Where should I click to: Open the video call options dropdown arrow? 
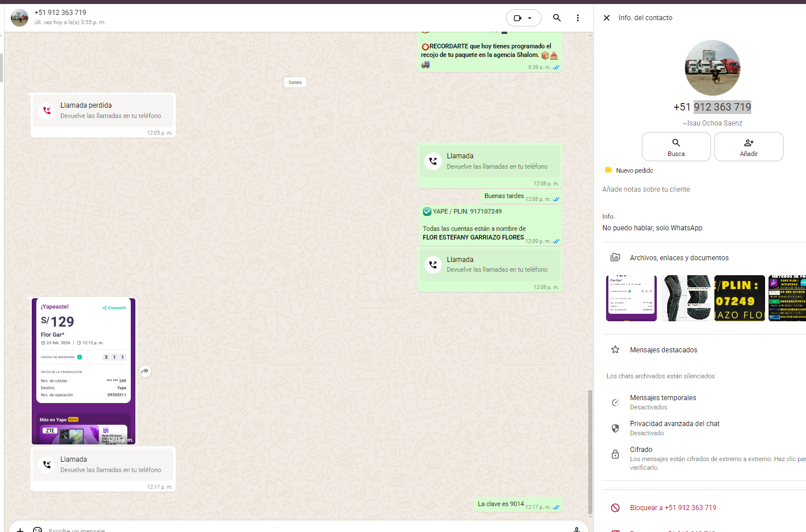click(530, 18)
